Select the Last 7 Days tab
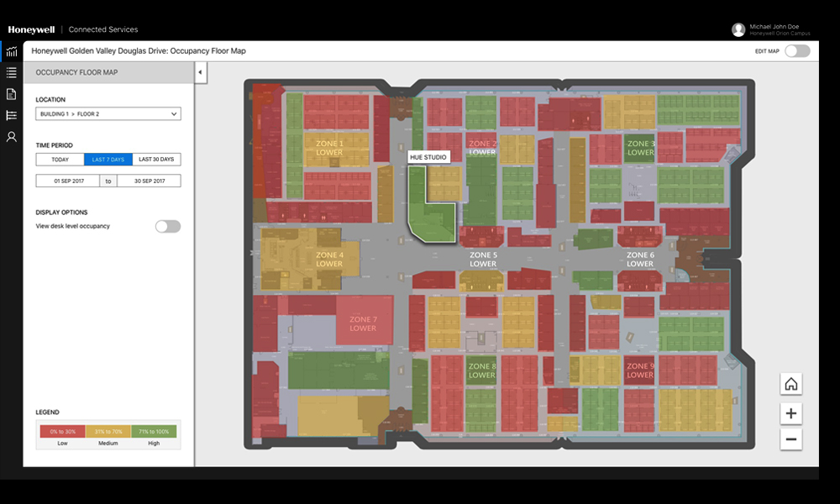This screenshot has width=840, height=504. point(108,160)
